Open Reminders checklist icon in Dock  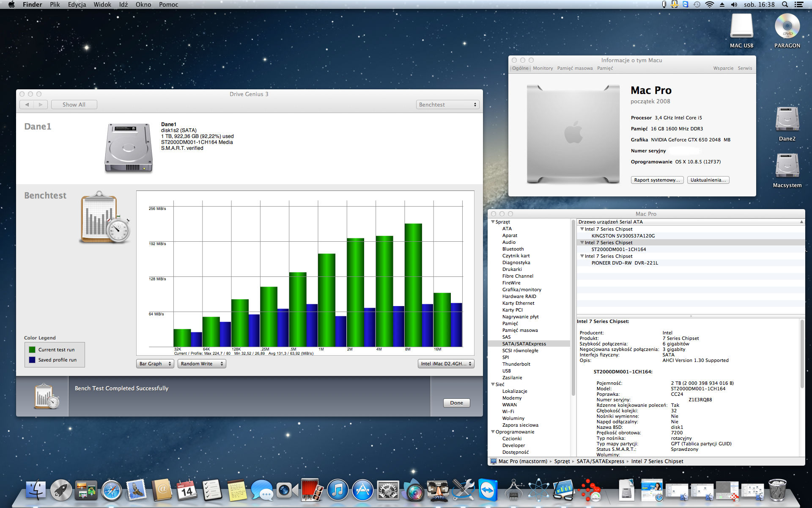[x=211, y=490]
